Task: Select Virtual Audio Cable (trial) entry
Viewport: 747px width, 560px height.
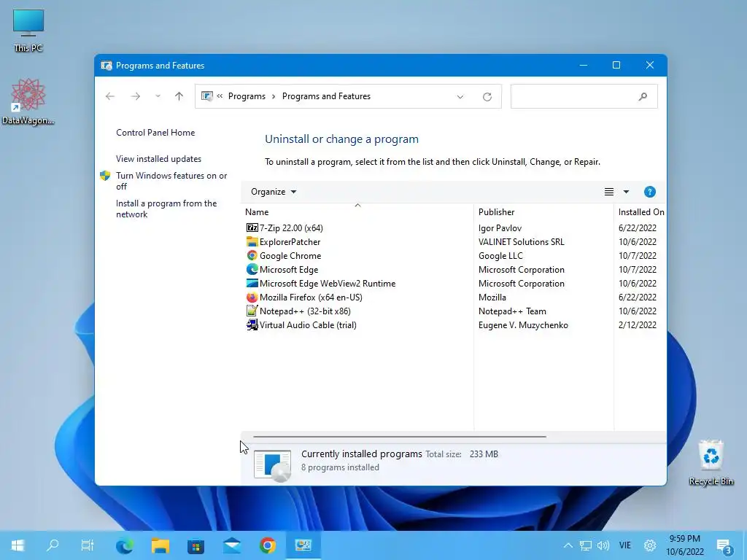Action: (308, 324)
